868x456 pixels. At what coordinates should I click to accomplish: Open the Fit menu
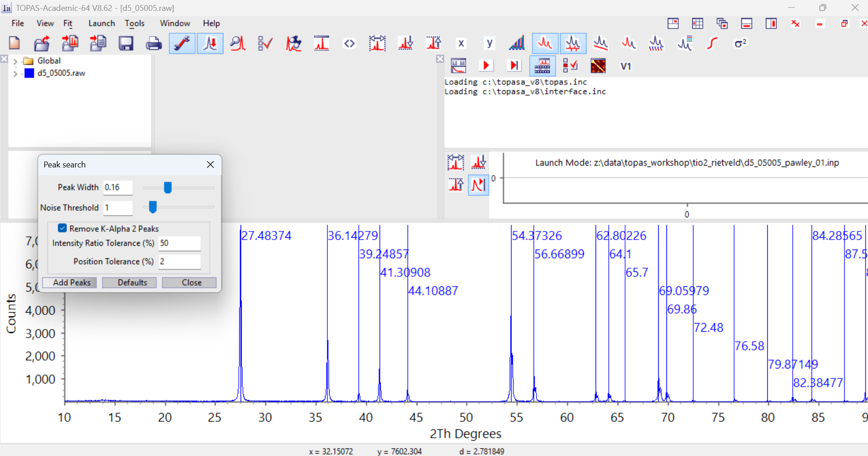pos(68,23)
